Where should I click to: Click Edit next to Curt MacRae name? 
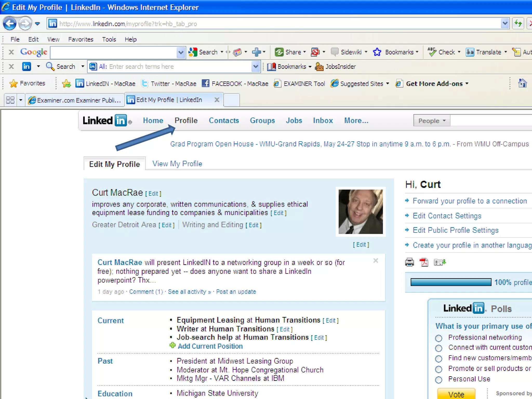[x=153, y=194]
